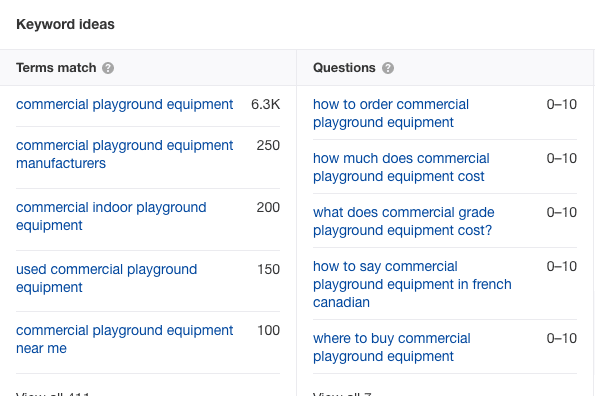Image resolution: width=595 pixels, height=396 pixels.
Task: Open 'where to buy commercial playground equipment'
Action: (392, 347)
